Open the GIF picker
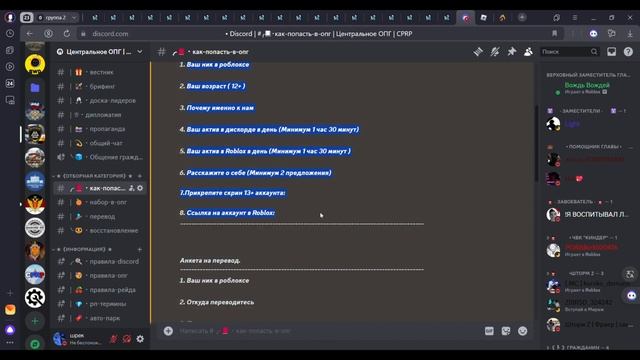Screen dimensions: 640x360 tap(489, 331)
